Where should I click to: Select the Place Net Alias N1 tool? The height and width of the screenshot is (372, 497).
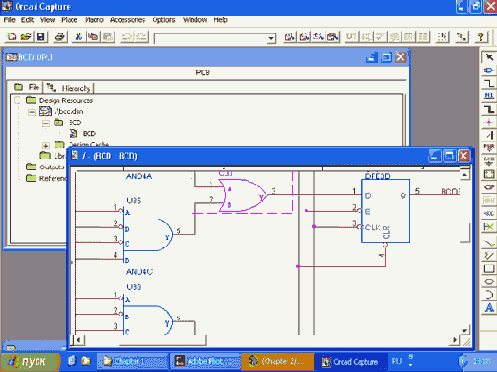489,96
